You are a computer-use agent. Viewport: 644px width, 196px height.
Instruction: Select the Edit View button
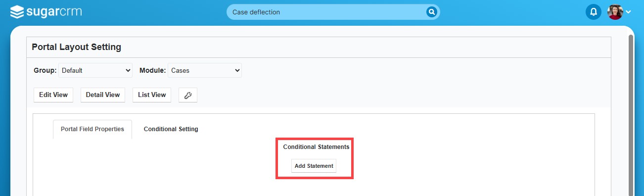pos(53,95)
